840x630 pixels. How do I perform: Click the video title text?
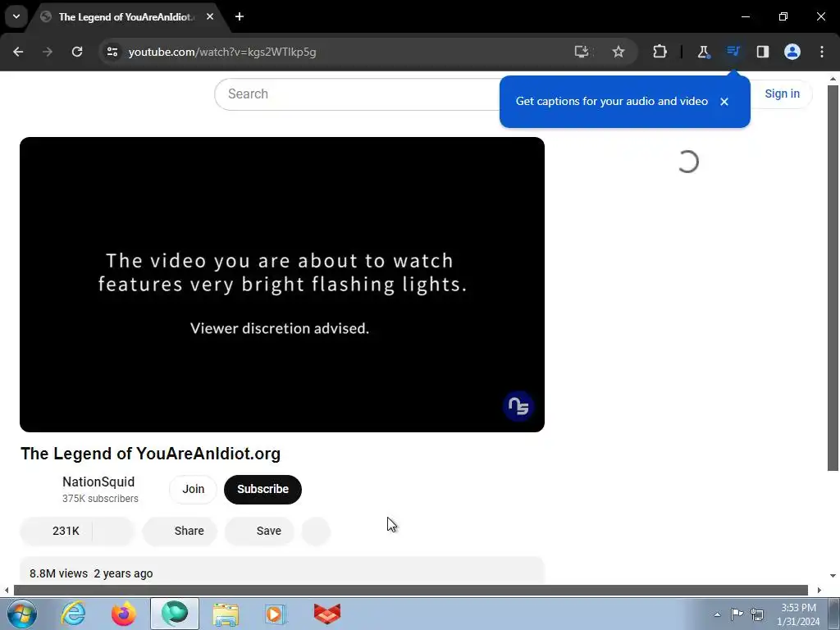point(151,454)
